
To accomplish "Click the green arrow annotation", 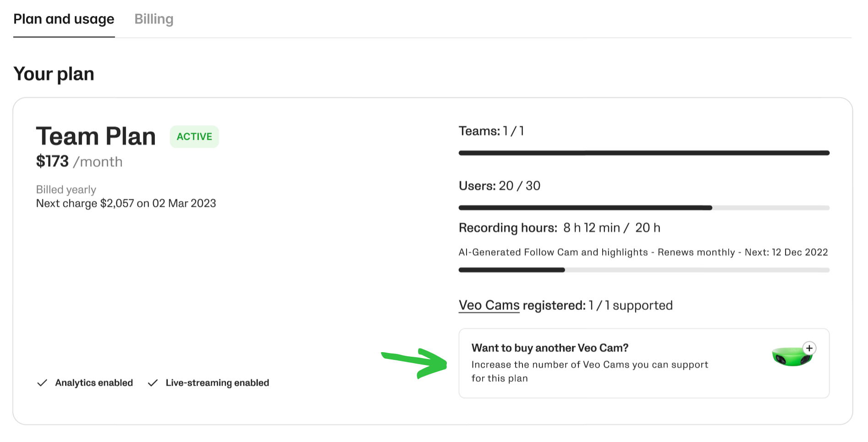I will point(415,362).
